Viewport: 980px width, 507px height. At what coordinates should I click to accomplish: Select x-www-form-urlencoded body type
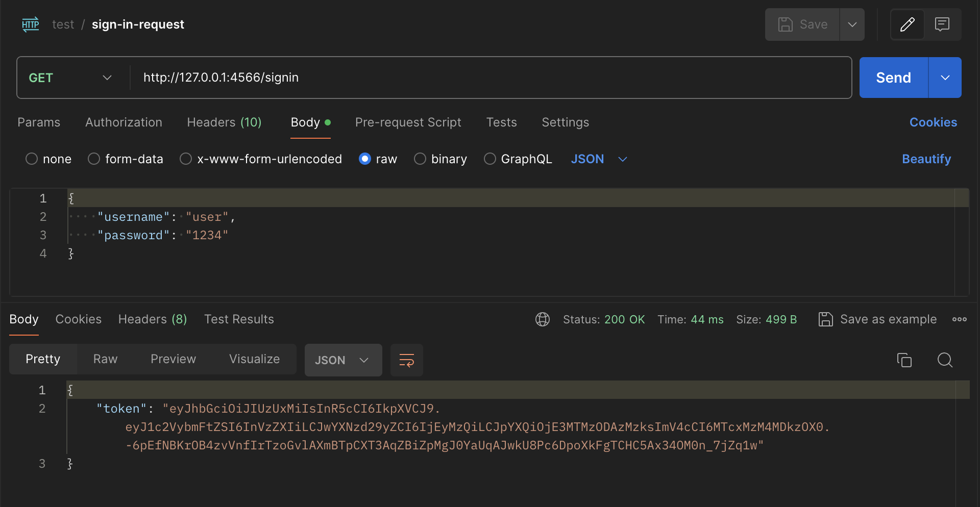point(261,159)
